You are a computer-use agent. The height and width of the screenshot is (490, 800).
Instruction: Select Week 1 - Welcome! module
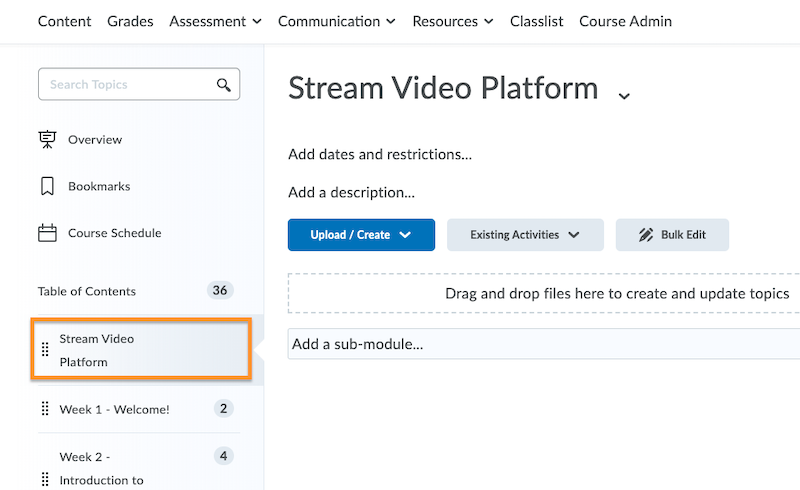coord(114,409)
